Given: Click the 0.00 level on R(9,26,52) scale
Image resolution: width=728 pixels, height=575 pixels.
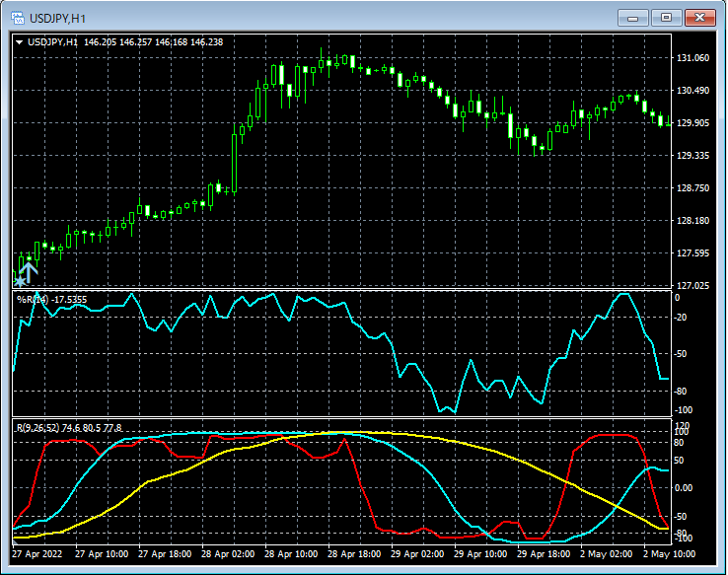Looking at the screenshot, I should pos(683,488).
